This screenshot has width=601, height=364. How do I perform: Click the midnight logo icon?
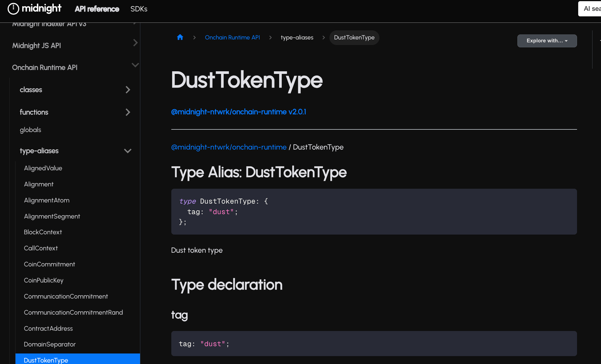[13, 9]
